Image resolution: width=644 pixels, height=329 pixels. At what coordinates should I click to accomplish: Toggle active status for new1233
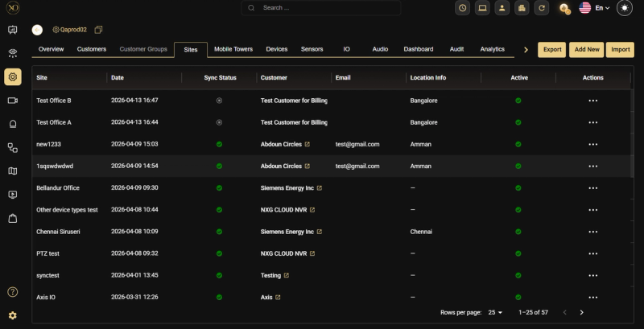[x=518, y=145]
